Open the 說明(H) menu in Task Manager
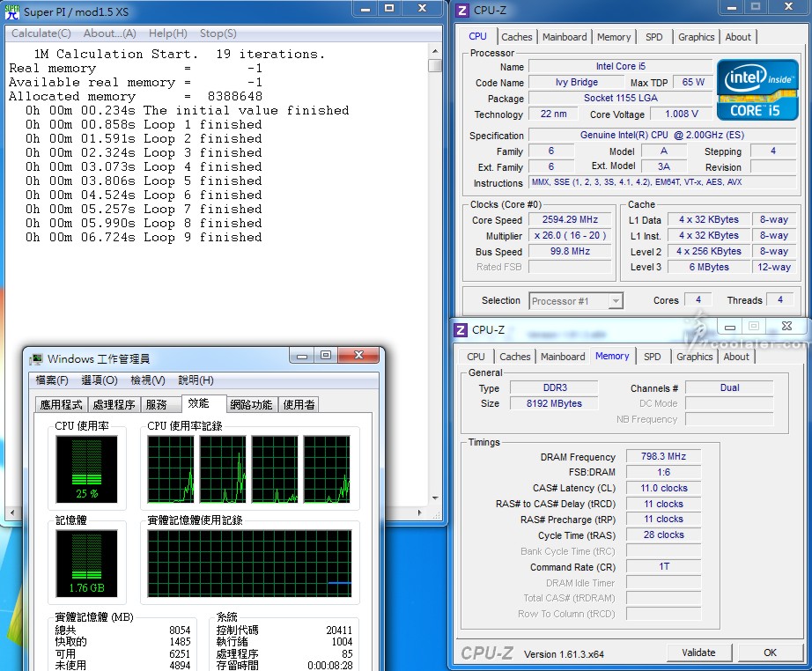The width and height of the screenshot is (812, 671). pos(196,380)
